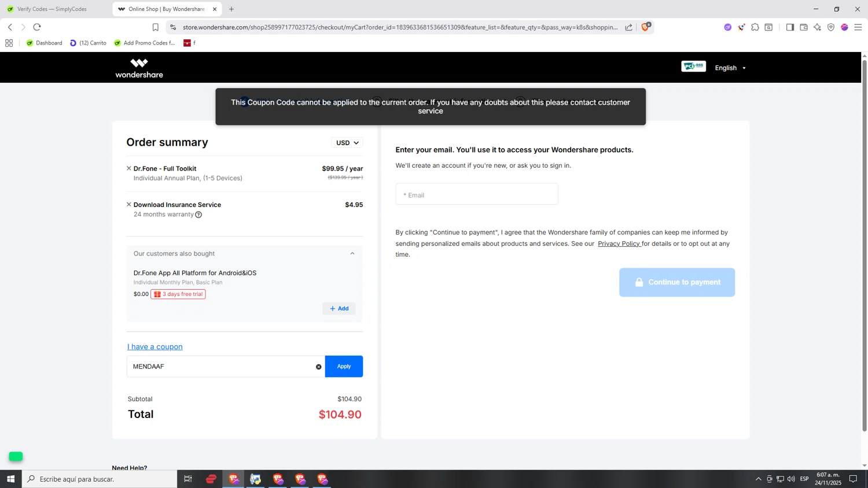Screen dimensions: 868x488
Task: View site information icon in address bar
Action: click(x=173, y=27)
